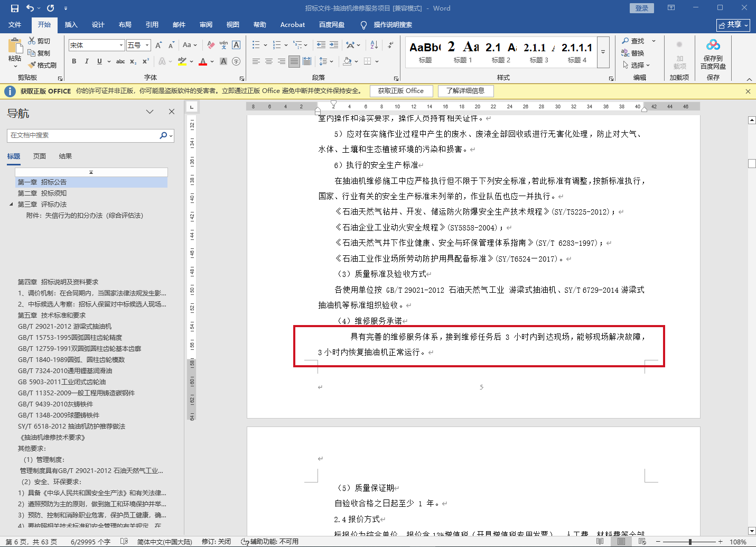Viewport: 756px width, 547px height.
Task: Copy selection with 复制
Action: pos(40,53)
